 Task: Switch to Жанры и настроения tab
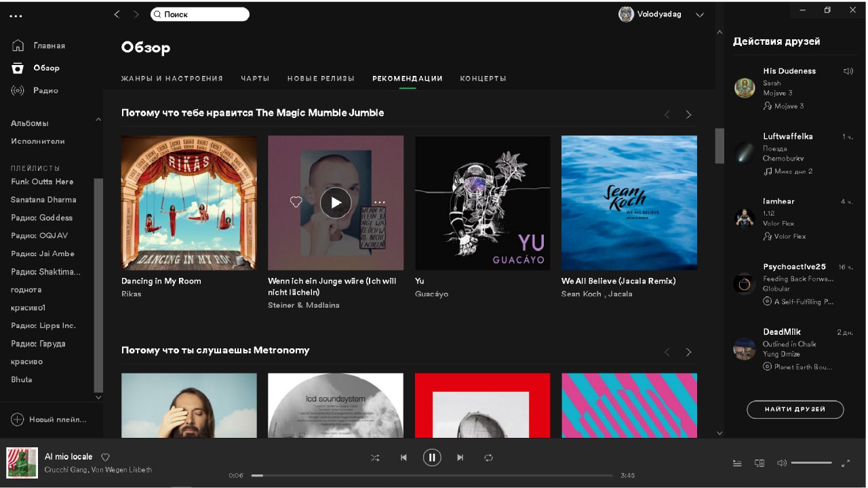(x=172, y=79)
